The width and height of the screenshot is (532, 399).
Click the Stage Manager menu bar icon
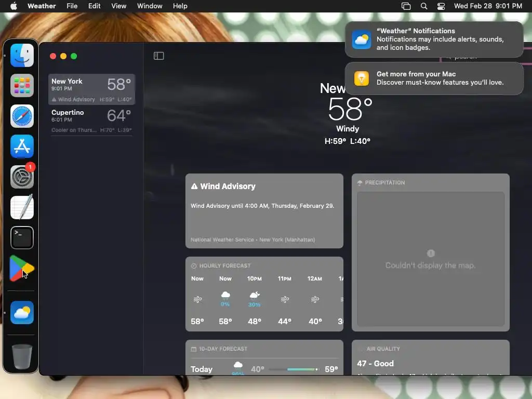(x=406, y=6)
